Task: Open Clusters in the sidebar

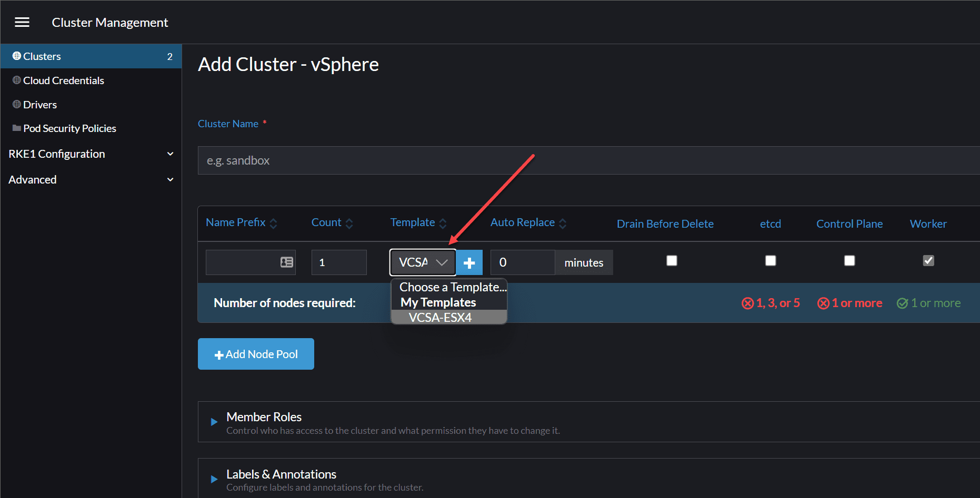Action: [91, 56]
